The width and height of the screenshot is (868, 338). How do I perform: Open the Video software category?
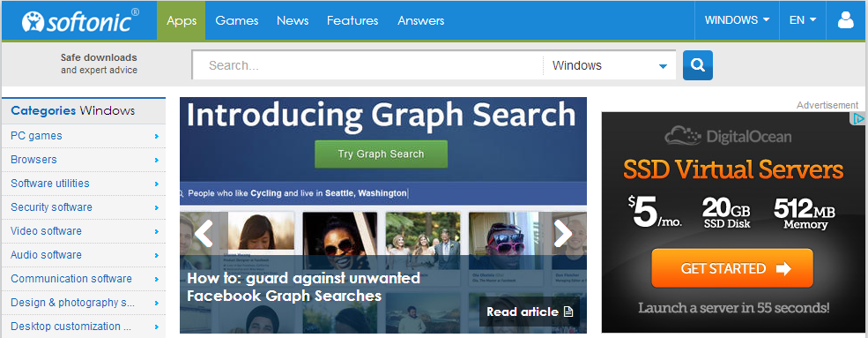pos(46,231)
